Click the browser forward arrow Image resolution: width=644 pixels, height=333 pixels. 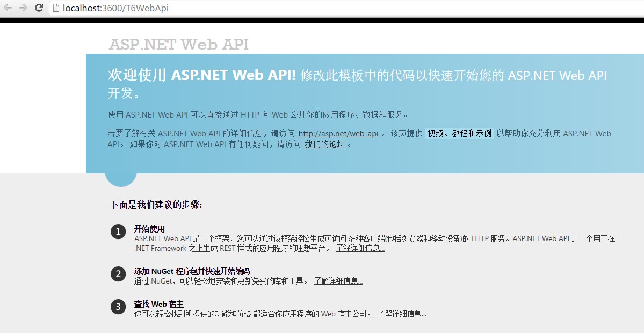23,8
